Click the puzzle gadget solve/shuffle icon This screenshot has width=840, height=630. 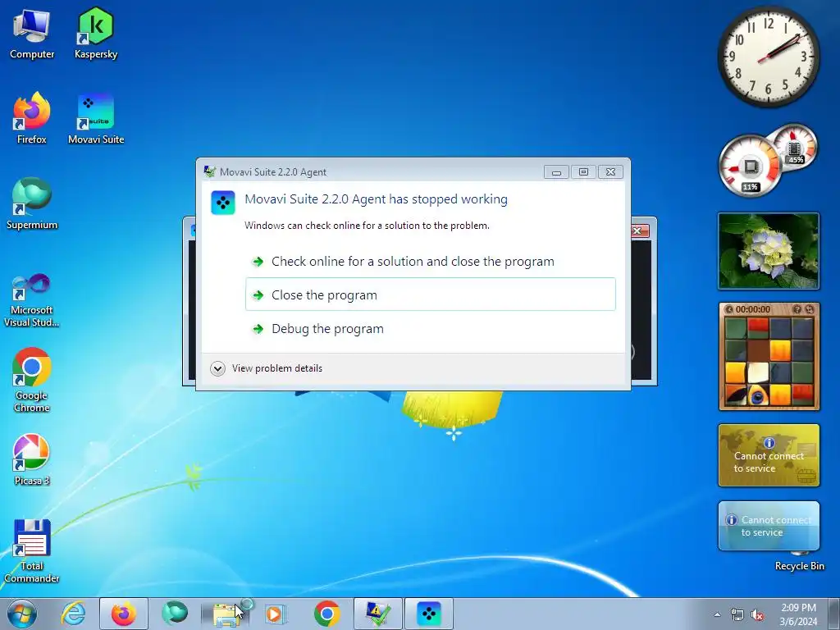[809, 309]
